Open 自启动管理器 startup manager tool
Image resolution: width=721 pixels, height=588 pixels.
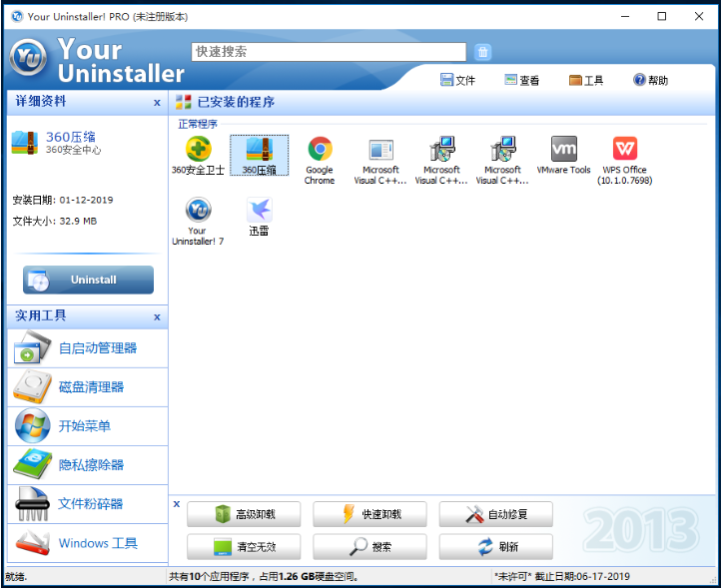87,348
